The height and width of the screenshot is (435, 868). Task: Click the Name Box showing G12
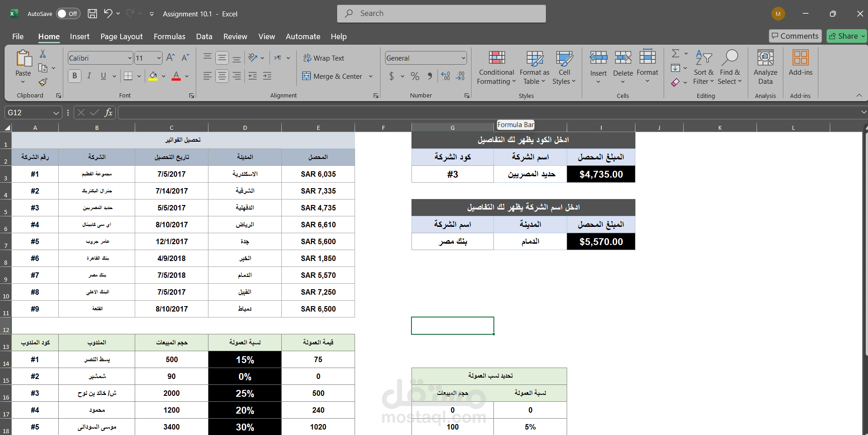33,113
